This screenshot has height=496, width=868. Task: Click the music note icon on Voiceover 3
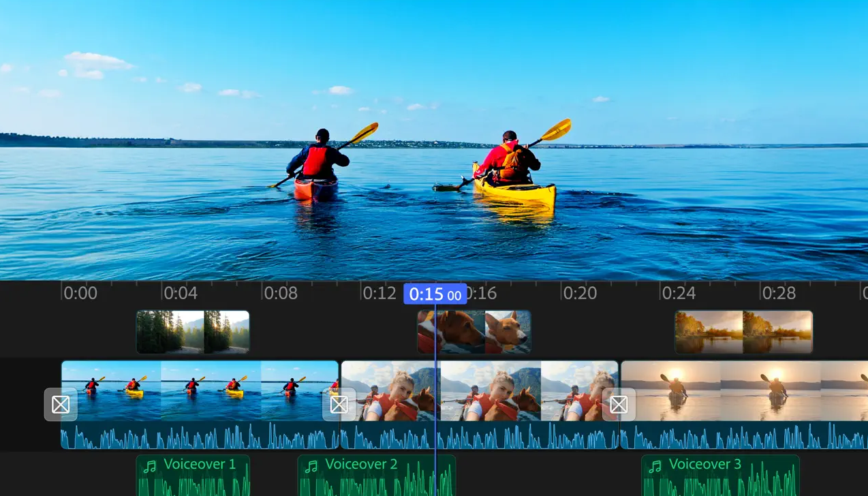[x=655, y=467]
